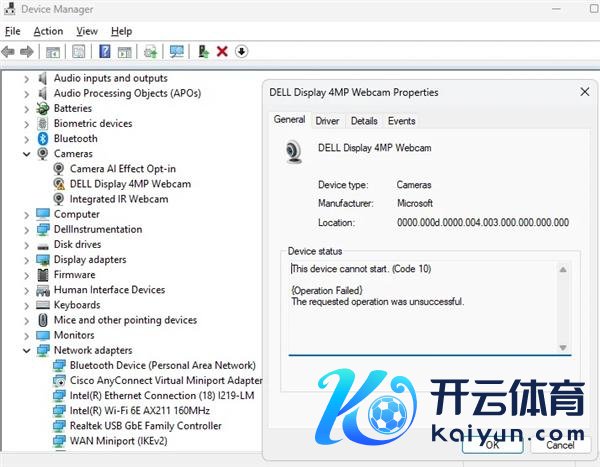The image size is (600, 467).
Task: Switch to the Events tab
Action: click(401, 121)
